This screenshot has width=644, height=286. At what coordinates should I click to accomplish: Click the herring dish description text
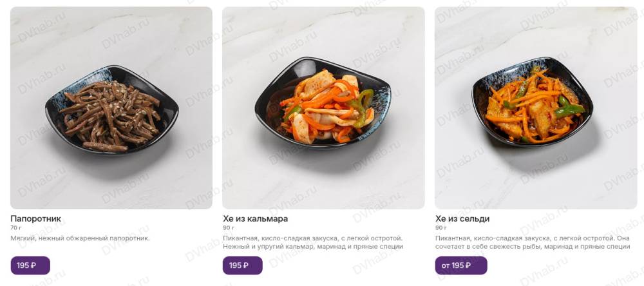tap(533, 242)
